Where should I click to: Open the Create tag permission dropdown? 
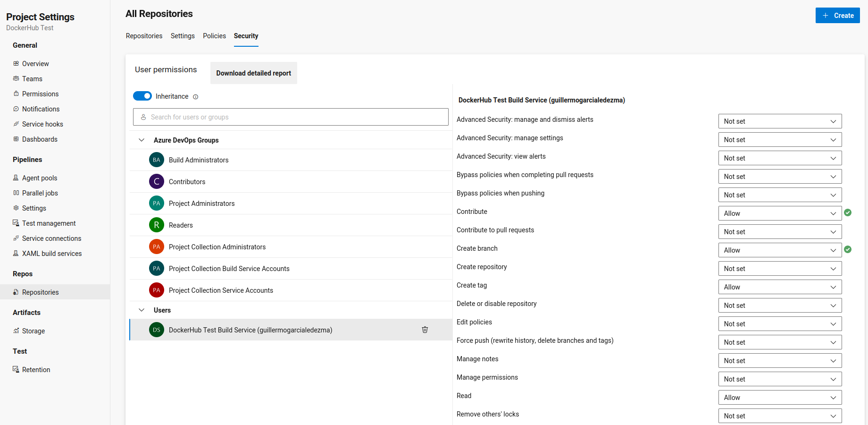780,287
